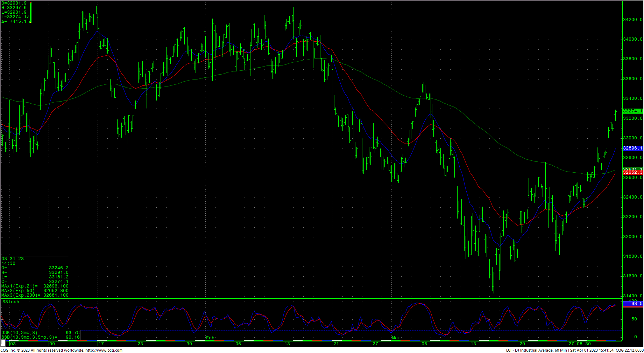Viewport: 644px width, 353px height.
Task: Select the blue 32896.1 moving average tag
Action: pos(632,148)
